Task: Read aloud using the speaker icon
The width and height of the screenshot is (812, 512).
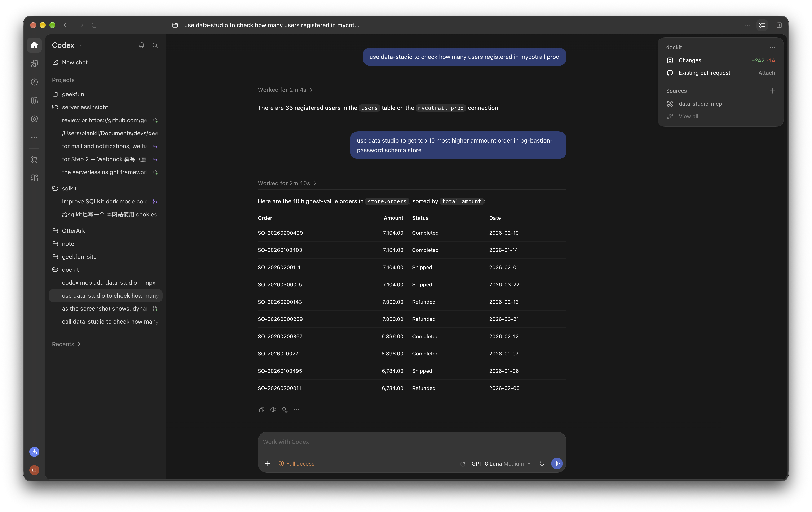Action: (x=273, y=410)
